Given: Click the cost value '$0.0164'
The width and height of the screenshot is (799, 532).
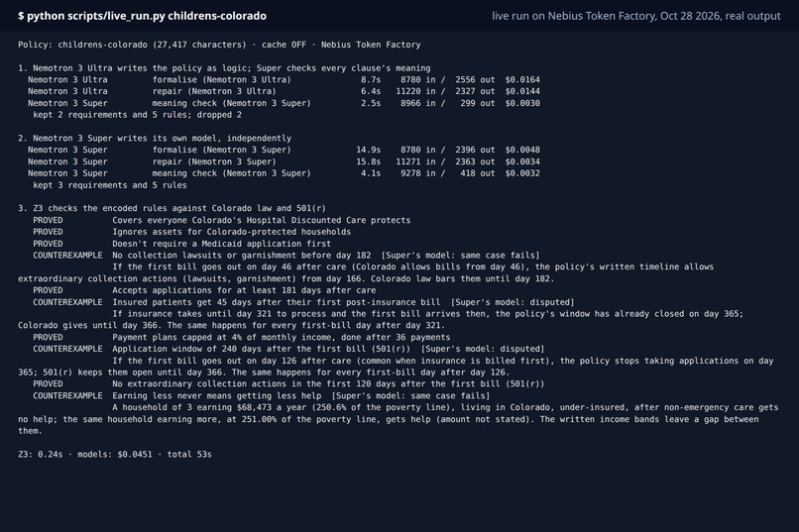Looking at the screenshot, I should 522,80.
